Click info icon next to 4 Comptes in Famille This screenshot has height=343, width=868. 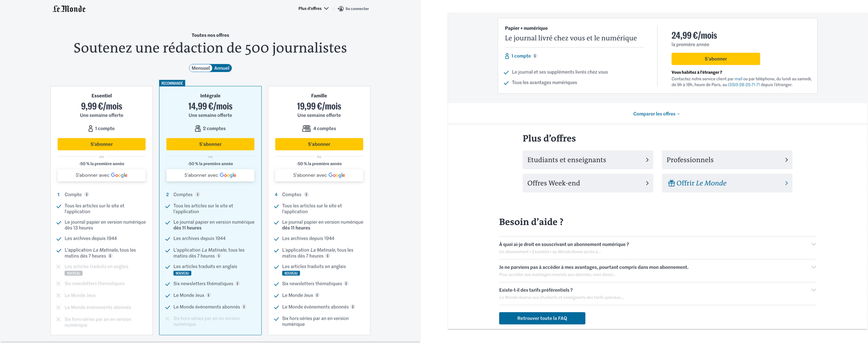point(306,195)
